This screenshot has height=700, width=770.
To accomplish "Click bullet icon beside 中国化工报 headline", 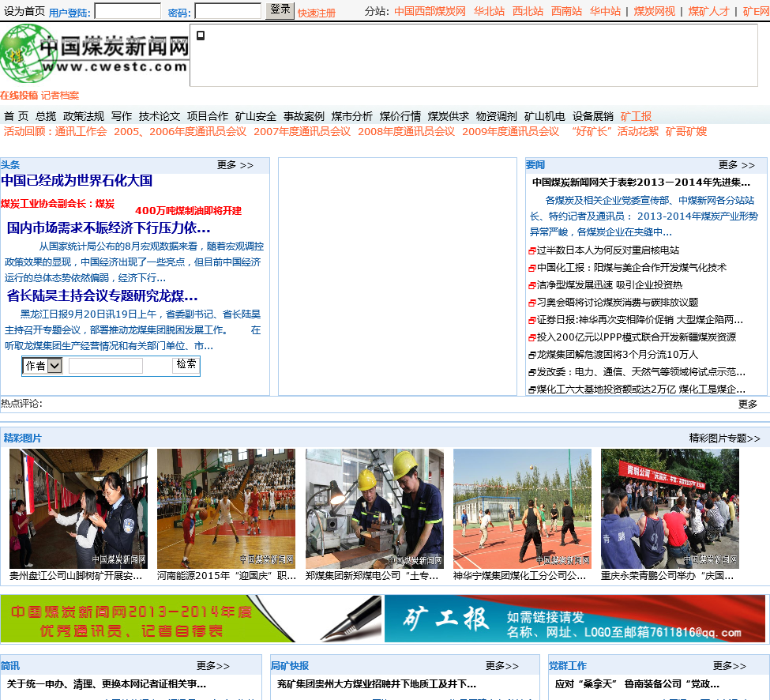I will click(x=531, y=268).
